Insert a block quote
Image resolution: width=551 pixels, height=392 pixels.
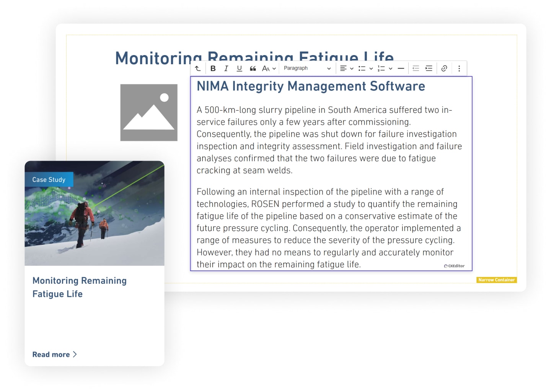tap(253, 68)
